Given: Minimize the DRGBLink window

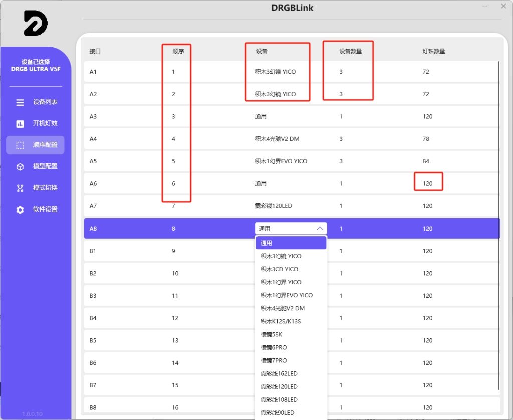Looking at the screenshot, I should 485,6.
